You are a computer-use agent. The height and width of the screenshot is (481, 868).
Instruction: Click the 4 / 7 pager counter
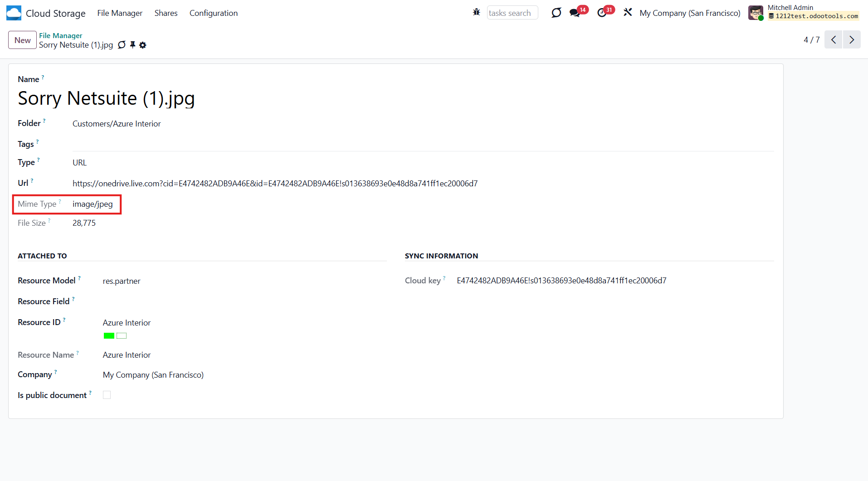(812, 40)
